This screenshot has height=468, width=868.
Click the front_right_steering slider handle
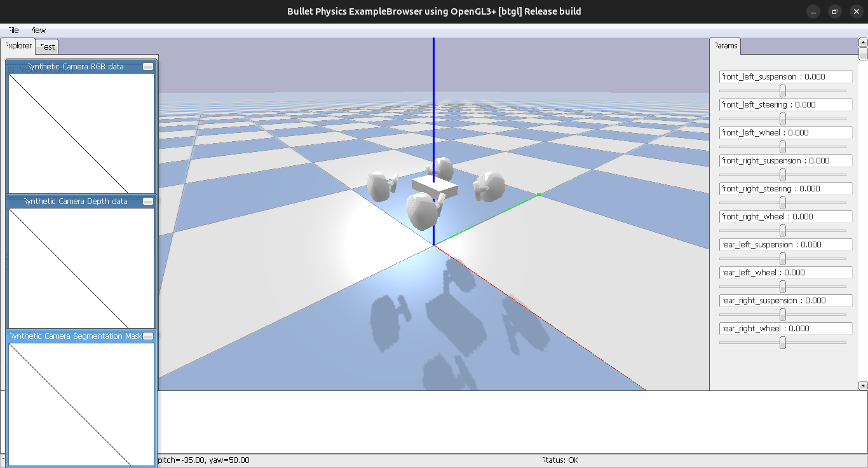[783, 203]
